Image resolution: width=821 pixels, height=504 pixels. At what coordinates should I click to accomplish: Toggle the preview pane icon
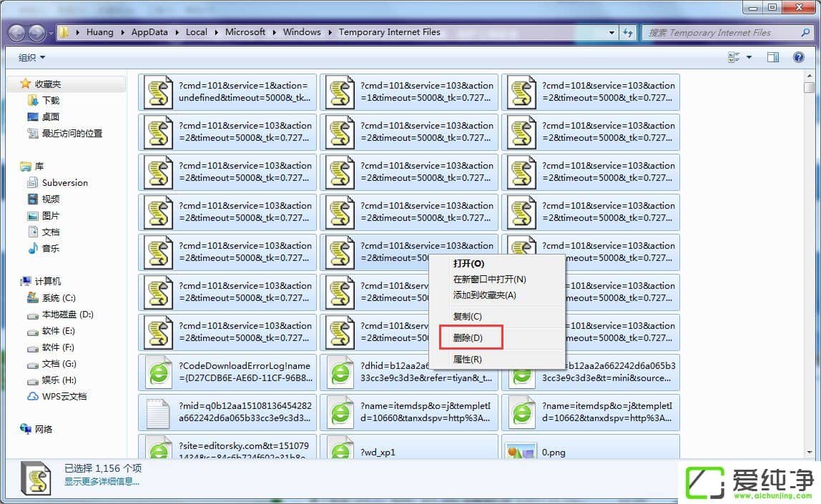pos(773,57)
